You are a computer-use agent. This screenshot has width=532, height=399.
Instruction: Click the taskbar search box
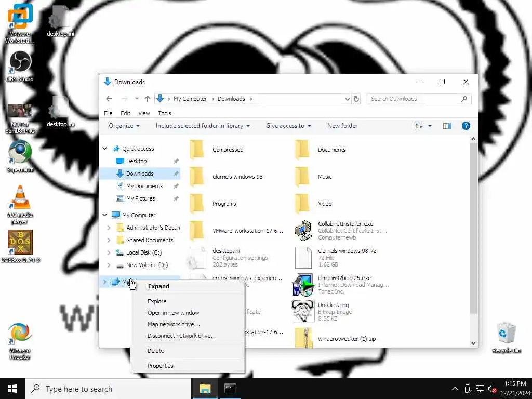point(108,389)
